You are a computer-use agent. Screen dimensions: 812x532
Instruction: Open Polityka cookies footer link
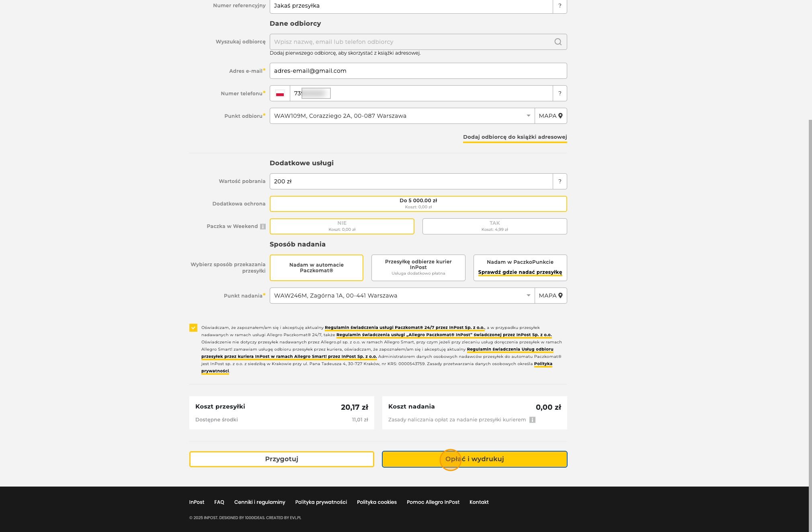coord(377,502)
